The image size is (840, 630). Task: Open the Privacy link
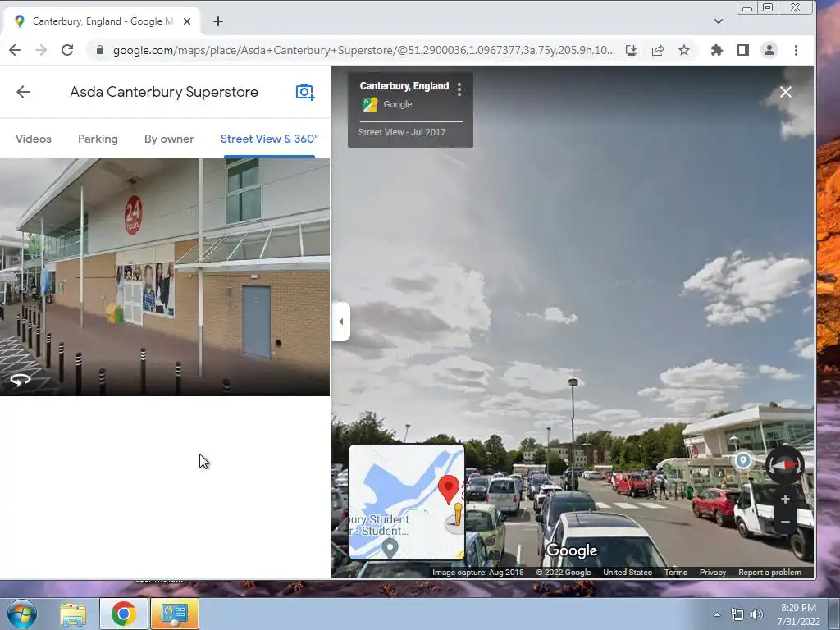pyautogui.click(x=713, y=572)
